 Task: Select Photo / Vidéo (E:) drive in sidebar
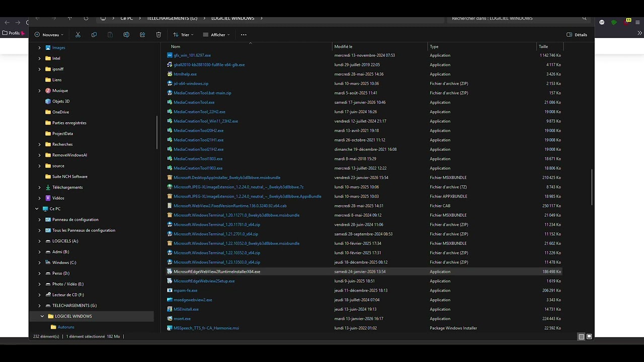[x=68, y=284]
